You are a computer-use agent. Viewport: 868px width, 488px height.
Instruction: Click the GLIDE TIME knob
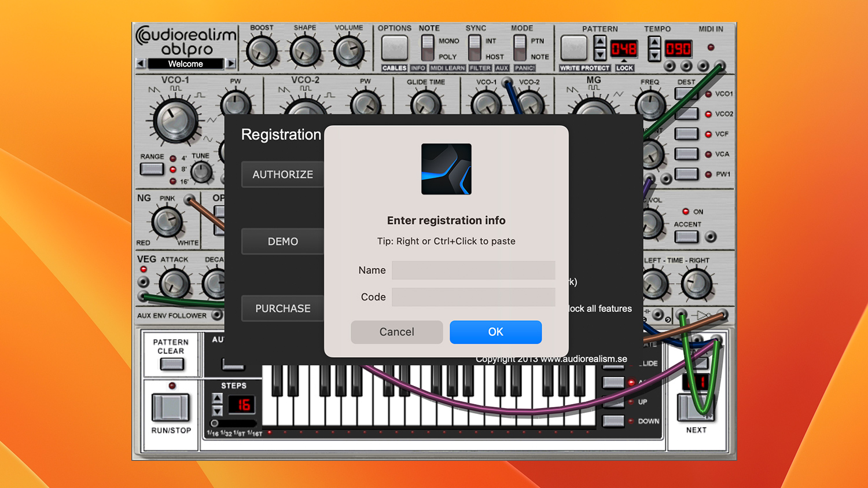coord(426,102)
